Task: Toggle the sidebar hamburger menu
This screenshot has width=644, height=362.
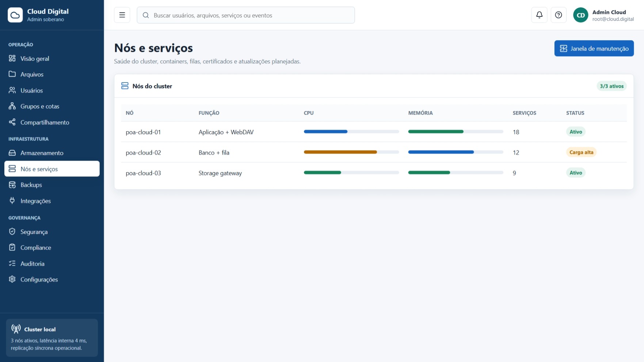Action: coord(122,15)
